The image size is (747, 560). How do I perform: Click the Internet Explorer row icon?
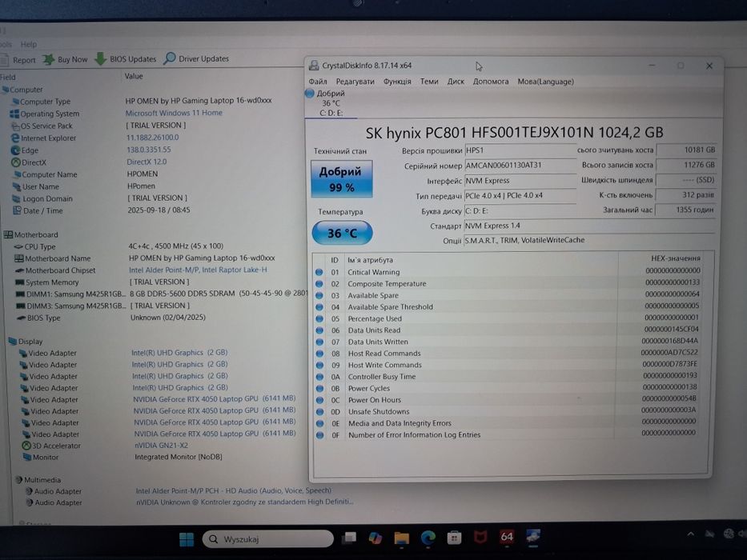click(x=15, y=138)
